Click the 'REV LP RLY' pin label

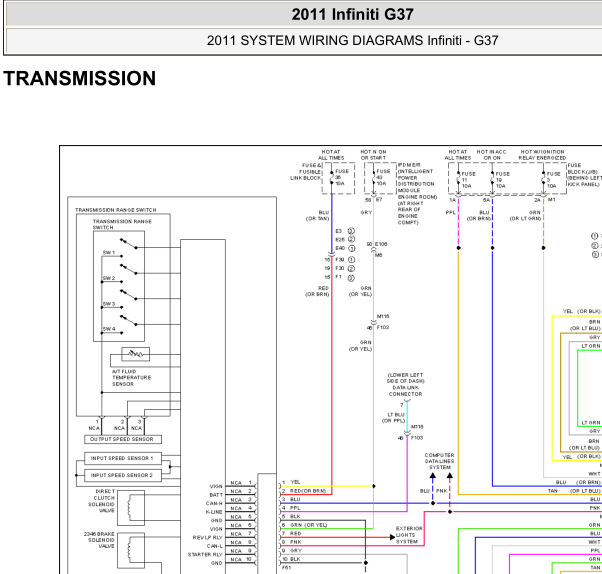(208, 538)
